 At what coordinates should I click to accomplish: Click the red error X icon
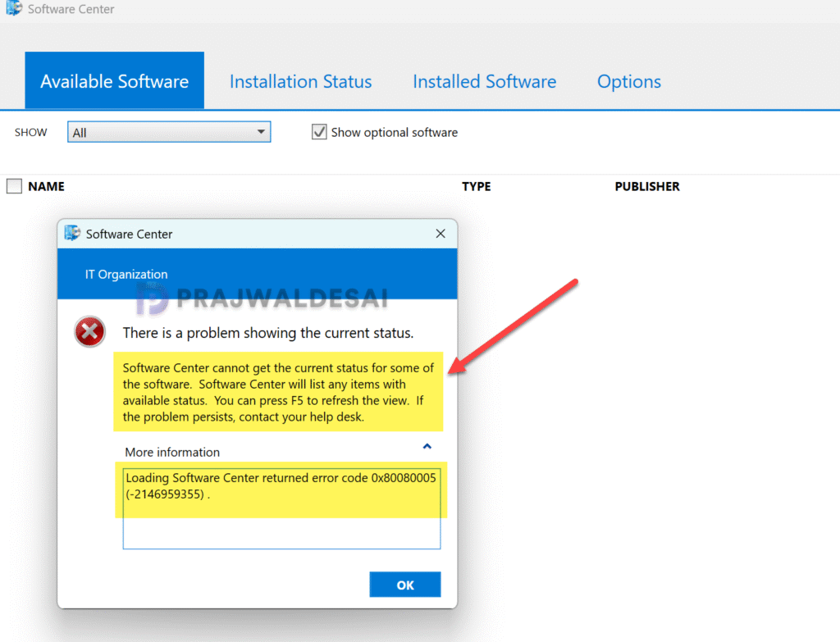(x=89, y=331)
